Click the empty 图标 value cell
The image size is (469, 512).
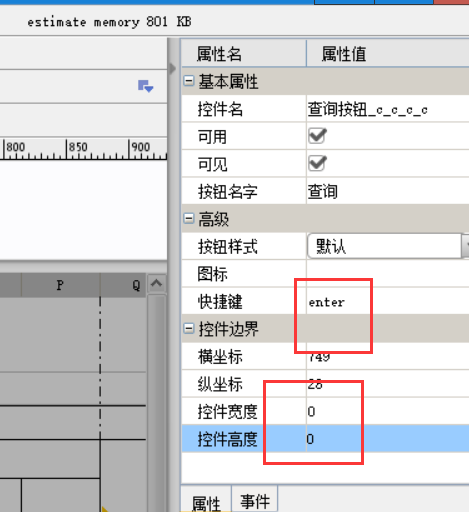[x=388, y=274]
